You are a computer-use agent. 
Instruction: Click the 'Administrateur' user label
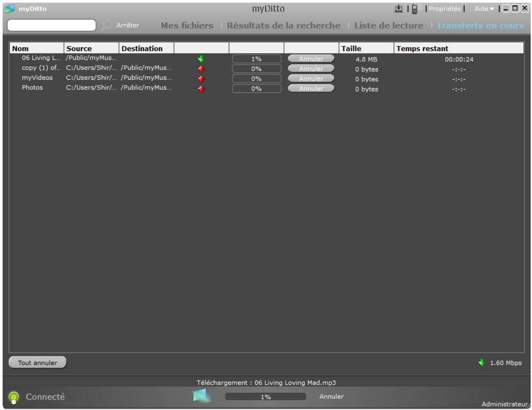click(x=504, y=404)
